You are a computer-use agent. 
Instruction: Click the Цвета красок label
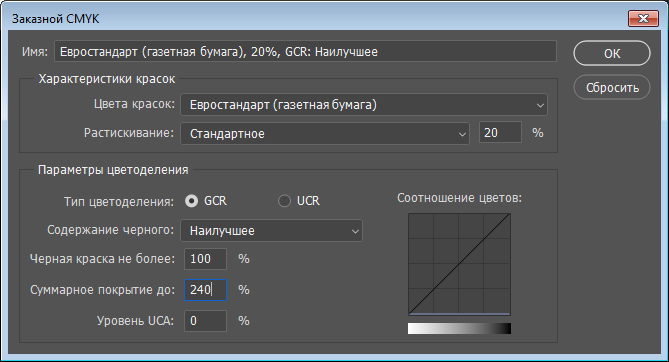pyautogui.click(x=134, y=104)
